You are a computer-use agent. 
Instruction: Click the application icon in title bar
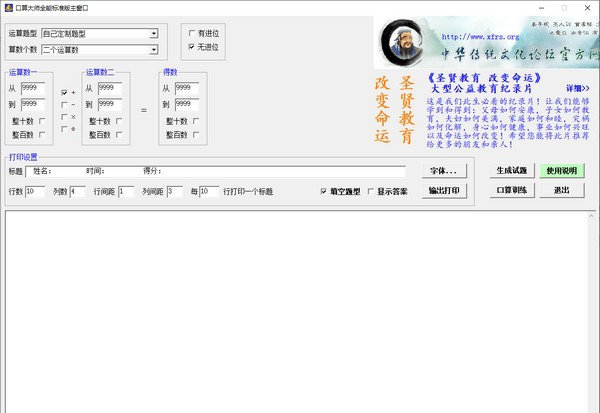click(x=8, y=8)
